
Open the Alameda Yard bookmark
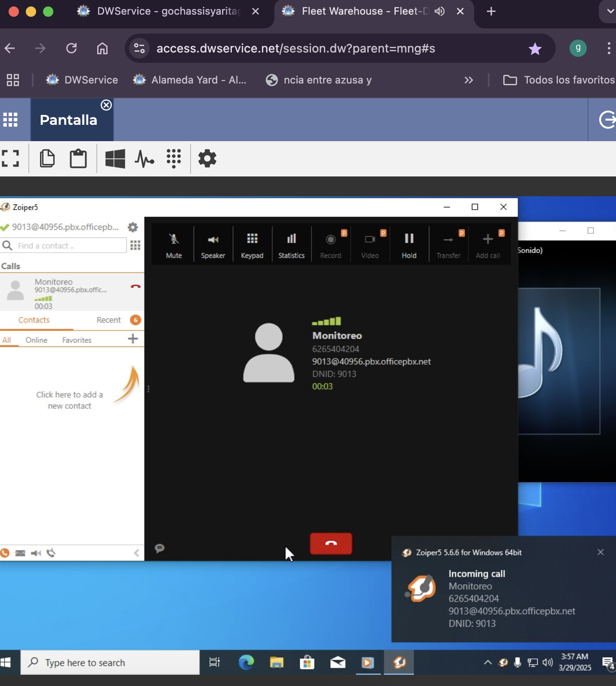coord(190,80)
